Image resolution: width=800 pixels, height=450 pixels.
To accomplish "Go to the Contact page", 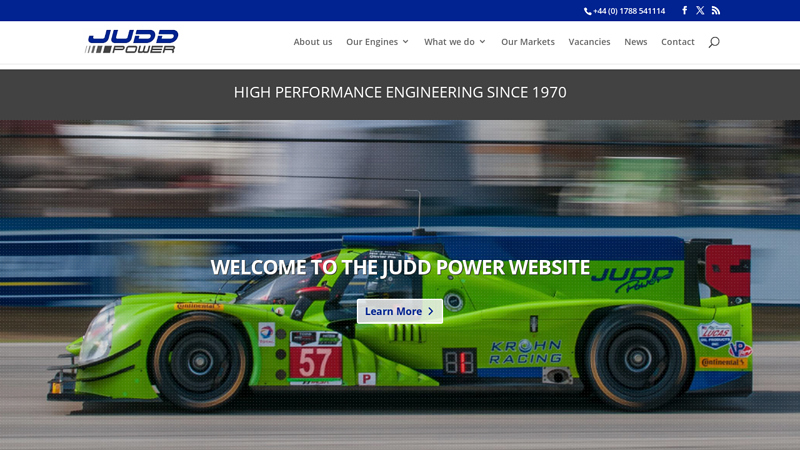I will click(678, 42).
